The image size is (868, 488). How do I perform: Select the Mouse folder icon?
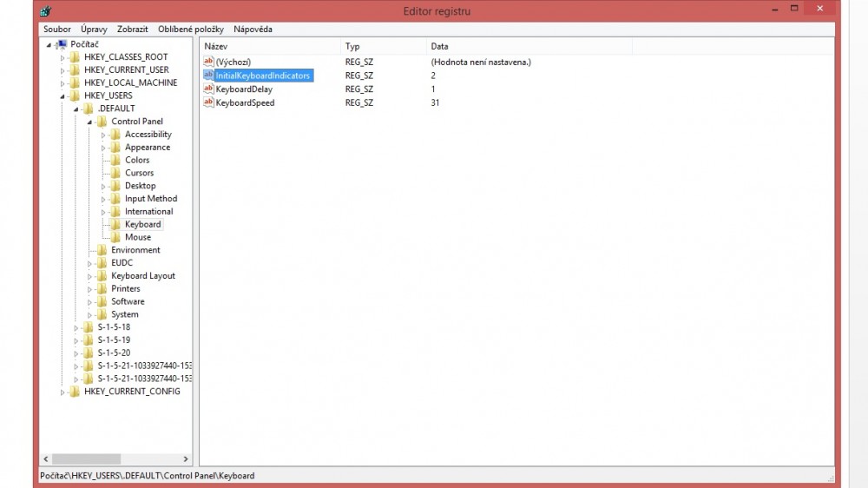116,237
